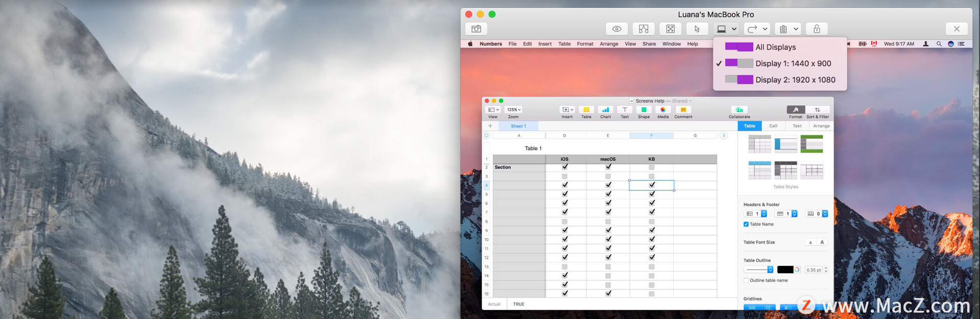
Task: Open the clipboard dropdown in Screens toolbar
Action: [788, 29]
